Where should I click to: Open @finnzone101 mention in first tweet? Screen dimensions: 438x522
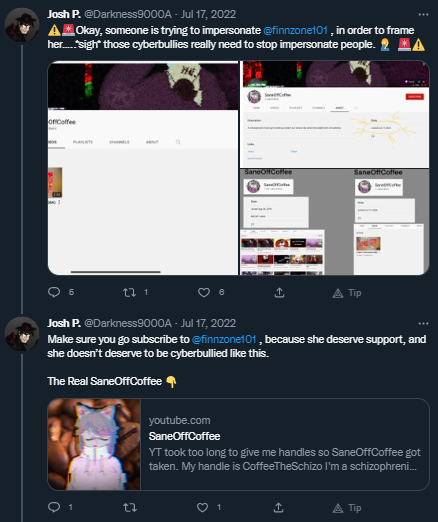(295, 30)
